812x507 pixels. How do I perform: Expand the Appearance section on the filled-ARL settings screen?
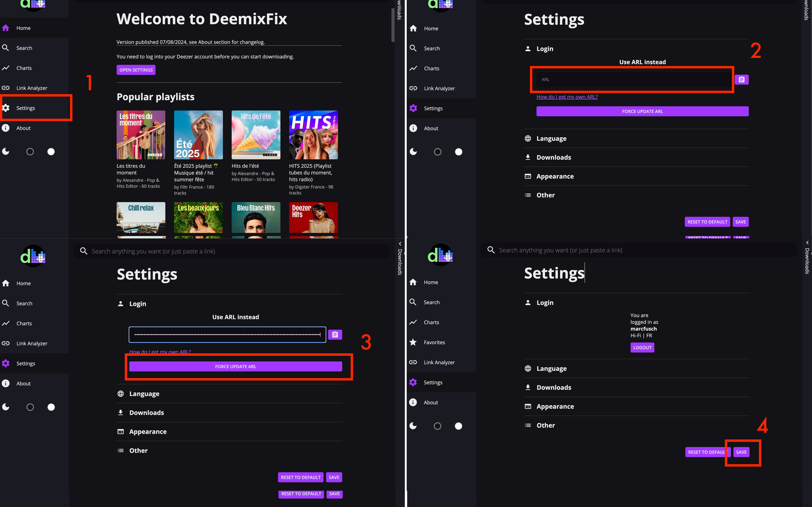tap(230, 432)
